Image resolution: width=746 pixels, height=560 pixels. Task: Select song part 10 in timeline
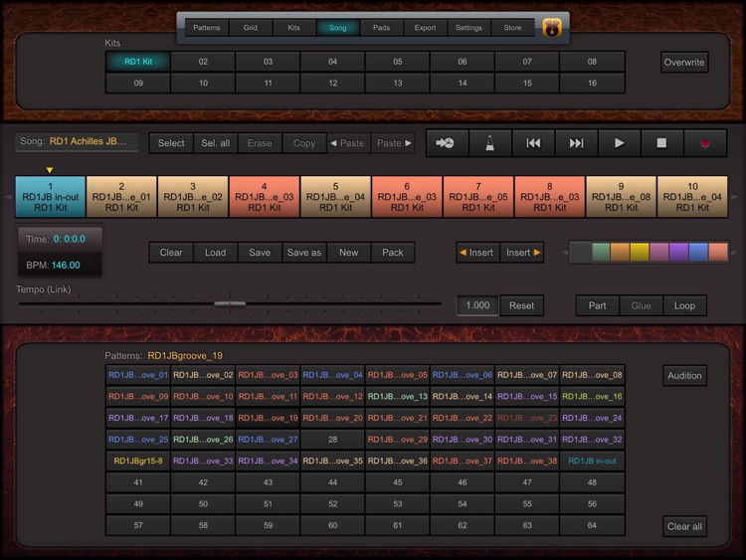click(692, 197)
